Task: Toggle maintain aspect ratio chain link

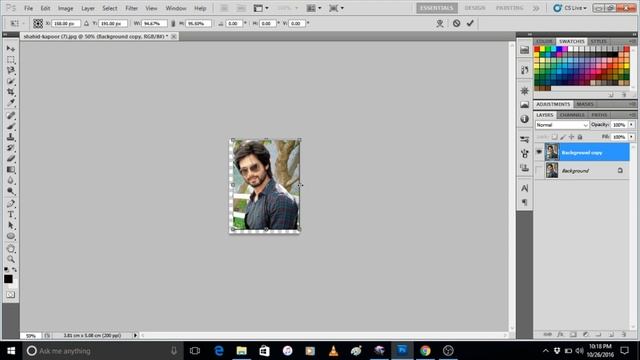Action: [173, 24]
